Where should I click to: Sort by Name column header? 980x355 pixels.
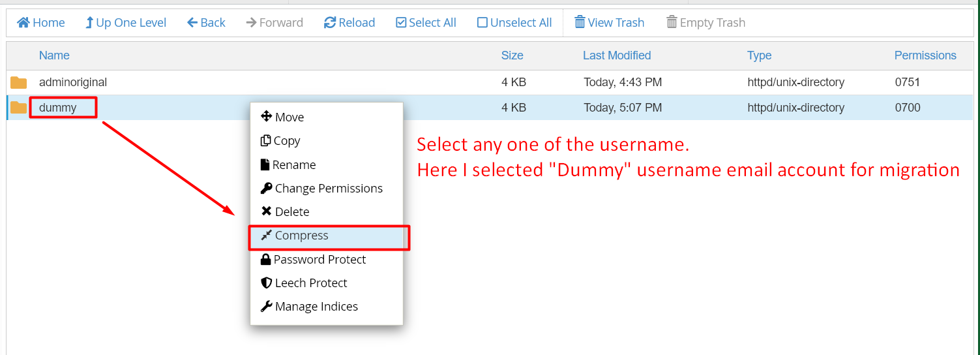[x=54, y=55]
